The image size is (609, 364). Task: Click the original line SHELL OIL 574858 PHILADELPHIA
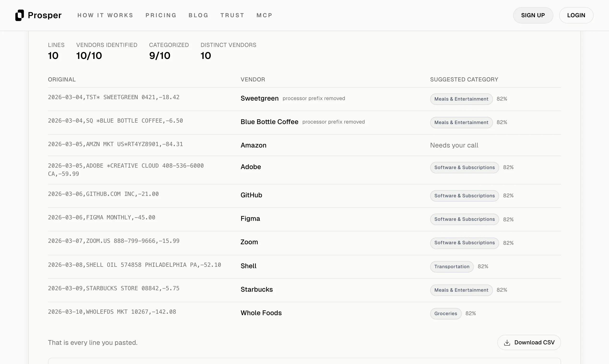click(x=135, y=265)
